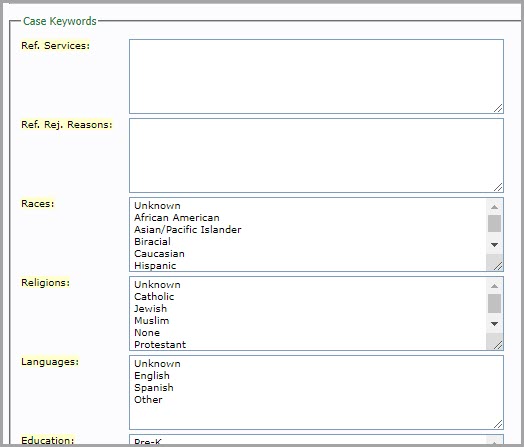Viewport: 524px width, 447px height.
Task: Click inside the Ref. Services text area
Action: click(x=316, y=77)
